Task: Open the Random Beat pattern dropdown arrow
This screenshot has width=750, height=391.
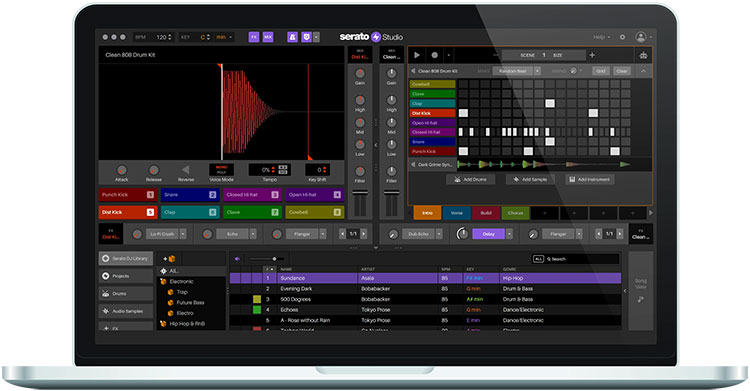Action: coord(537,71)
